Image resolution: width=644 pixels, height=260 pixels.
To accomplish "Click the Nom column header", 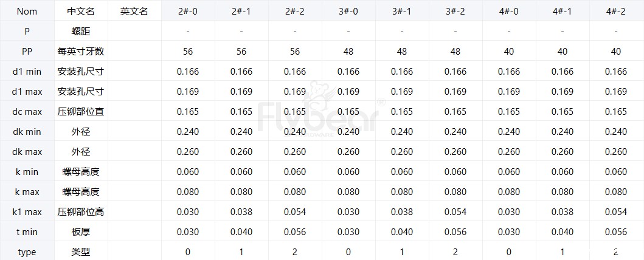I will pyautogui.click(x=27, y=12).
